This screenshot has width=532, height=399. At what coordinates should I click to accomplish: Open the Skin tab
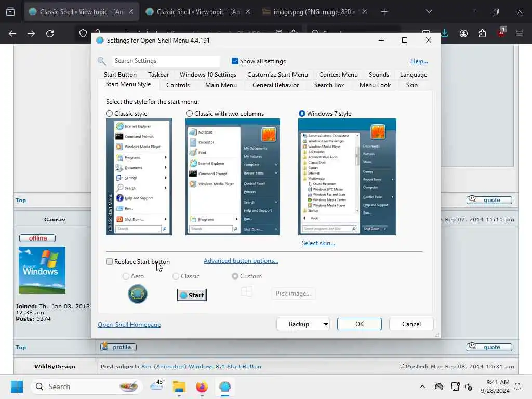[x=412, y=85]
